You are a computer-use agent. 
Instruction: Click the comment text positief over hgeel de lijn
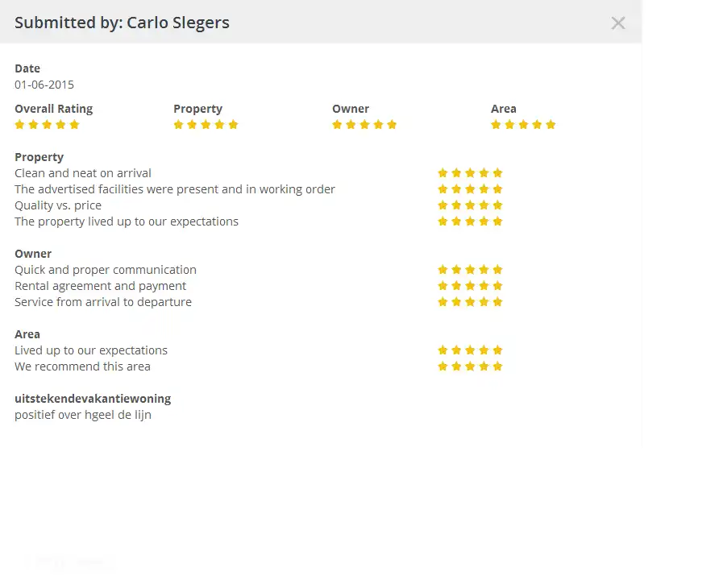click(83, 415)
